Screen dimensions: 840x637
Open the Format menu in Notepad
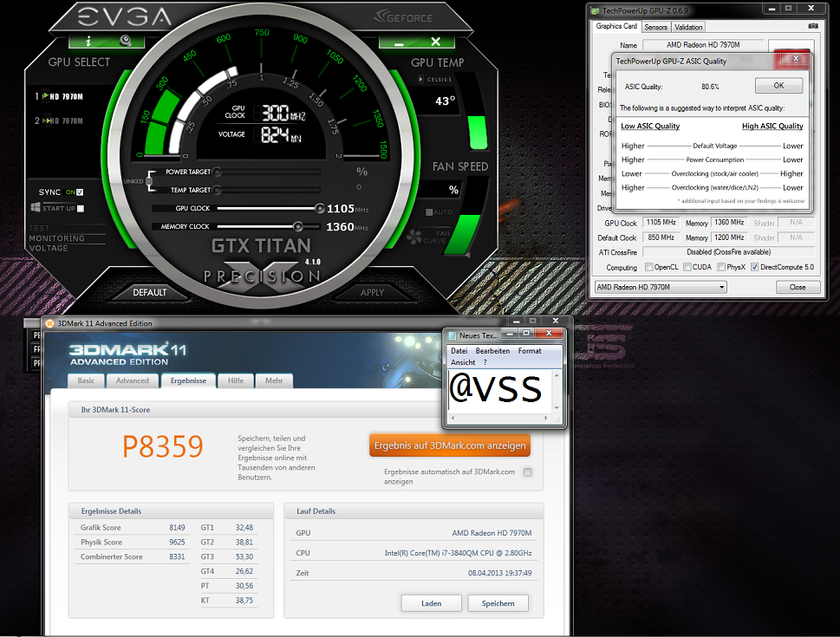click(530, 351)
